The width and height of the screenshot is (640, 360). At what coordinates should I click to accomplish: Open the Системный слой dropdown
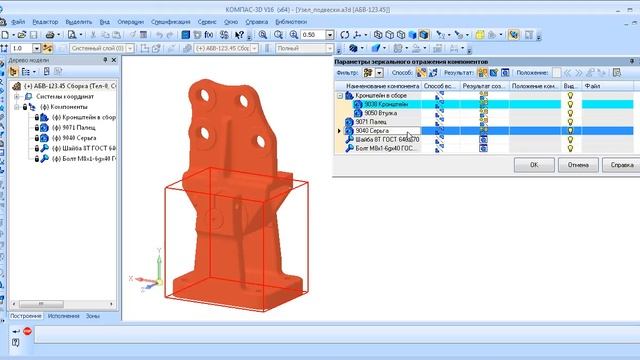coord(130,49)
